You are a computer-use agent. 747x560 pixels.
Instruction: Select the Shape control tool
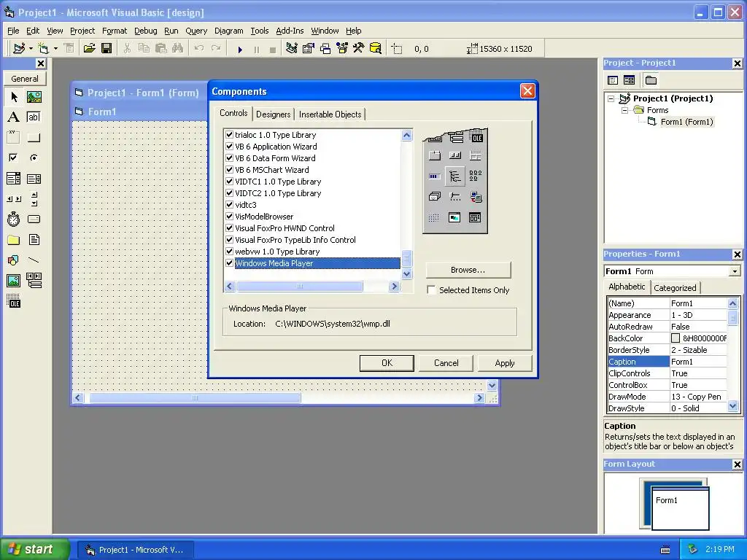(x=14, y=260)
